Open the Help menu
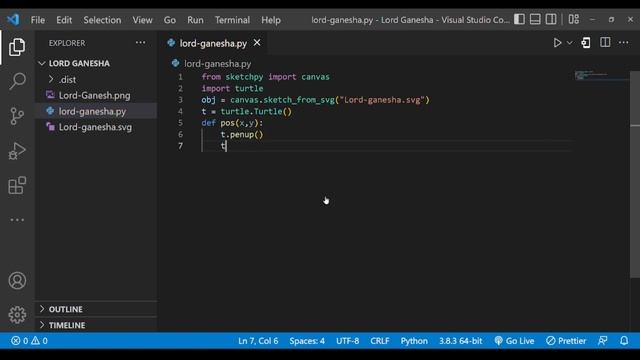Screen dimensions: 640x360 (271, 20)
